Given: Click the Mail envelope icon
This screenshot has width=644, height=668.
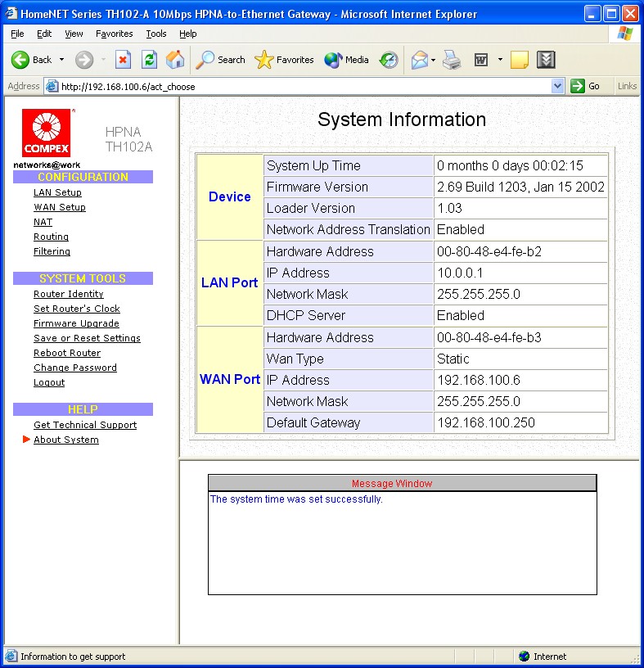Looking at the screenshot, I should click(x=419, y=60).
